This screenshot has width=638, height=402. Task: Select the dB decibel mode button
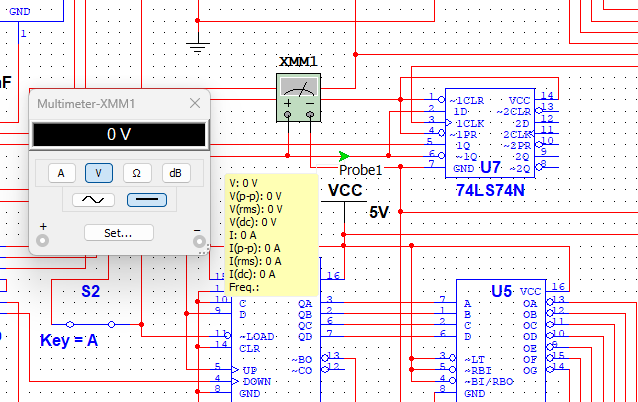point(176,173)
